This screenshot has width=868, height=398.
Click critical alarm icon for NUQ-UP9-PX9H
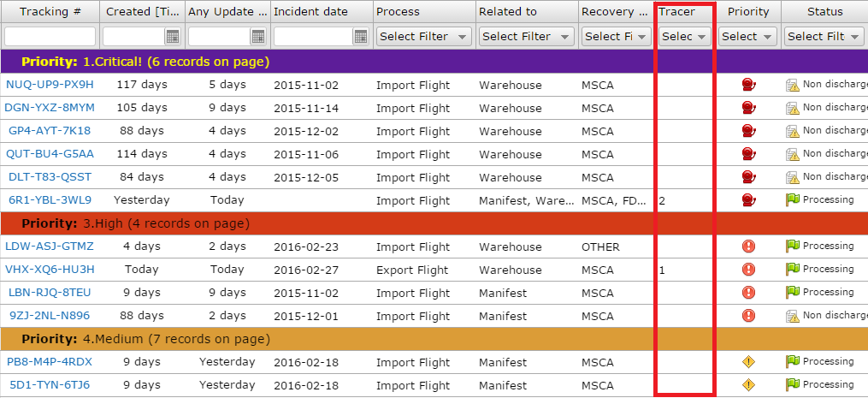point(748,85)
